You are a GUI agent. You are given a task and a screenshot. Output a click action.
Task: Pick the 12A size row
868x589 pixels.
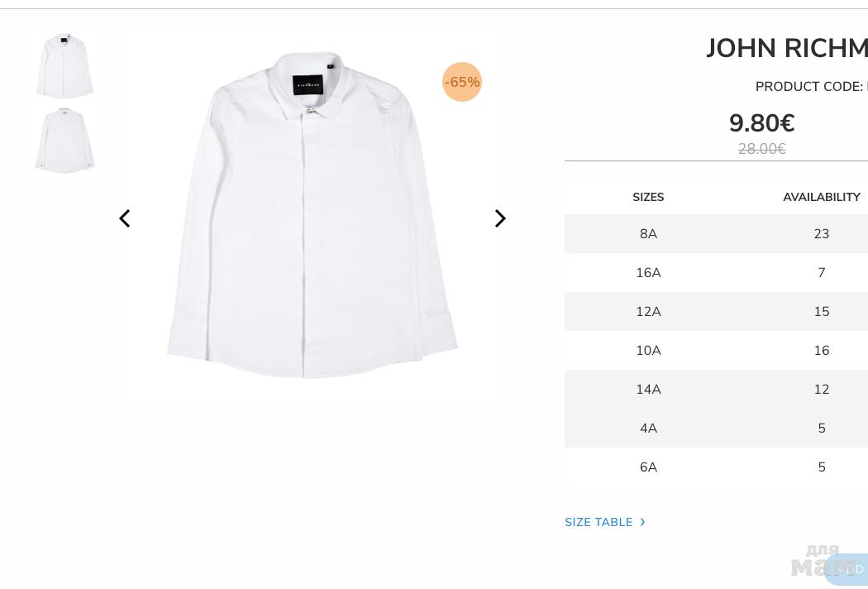pos(648,312)
